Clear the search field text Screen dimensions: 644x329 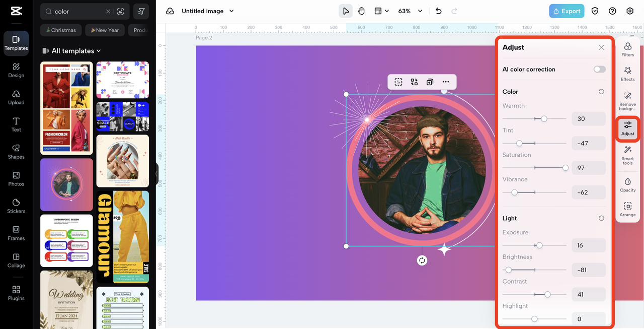[x=108, y=11]
